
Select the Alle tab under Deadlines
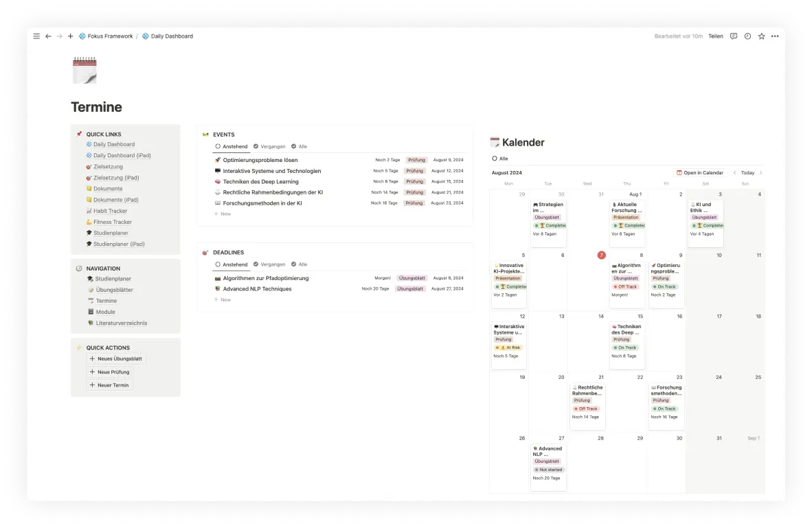pyautogui.click(x=299, y=264)
